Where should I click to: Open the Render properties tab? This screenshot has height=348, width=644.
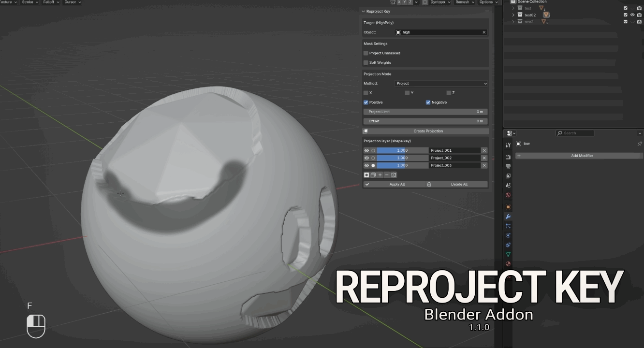pos(508,157)
